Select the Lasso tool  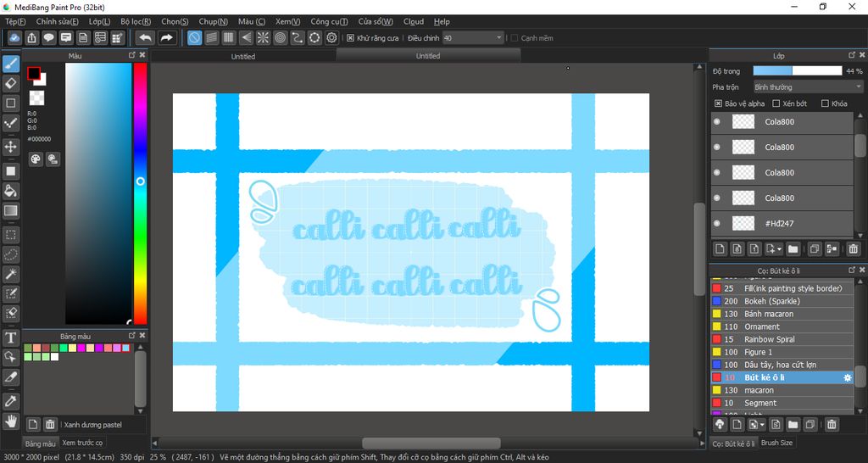[10, 254]
